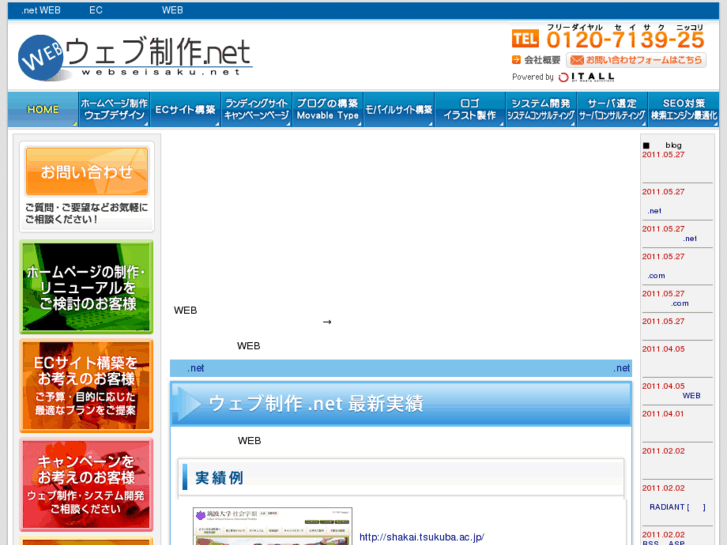The width and height of the screenshot is (727, 545).
Task: Open the ブログの構築 Movable Type menu
Action: 327,109
